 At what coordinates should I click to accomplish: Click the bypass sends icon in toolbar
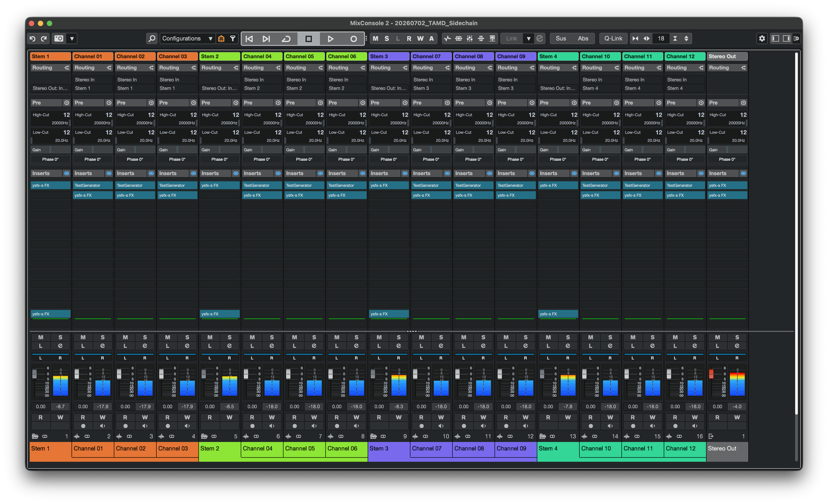(481, 39)
